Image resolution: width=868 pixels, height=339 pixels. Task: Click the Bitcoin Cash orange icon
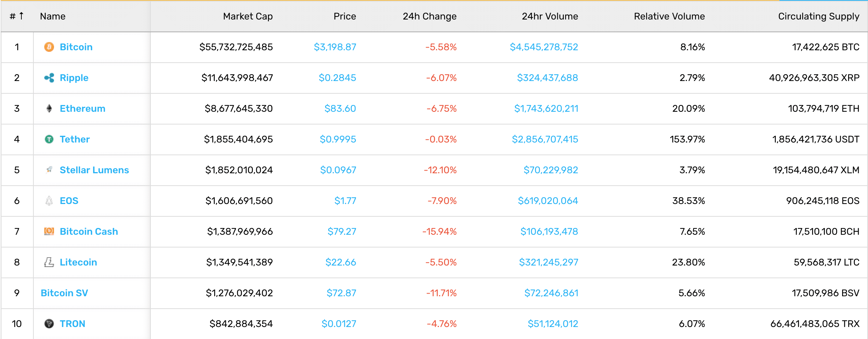tap(49, 231)
